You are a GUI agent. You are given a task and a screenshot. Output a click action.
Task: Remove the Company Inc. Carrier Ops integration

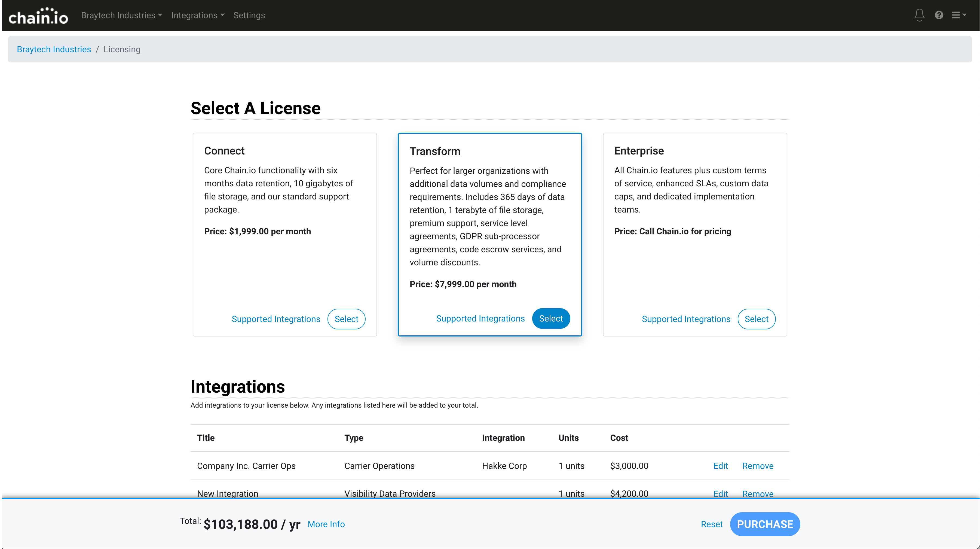[x=757, y=466]
